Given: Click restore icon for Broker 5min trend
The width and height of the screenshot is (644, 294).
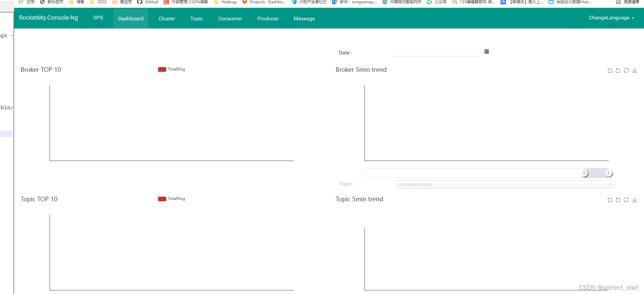Looking at the screenshot, I should click(x=626, y=70).
